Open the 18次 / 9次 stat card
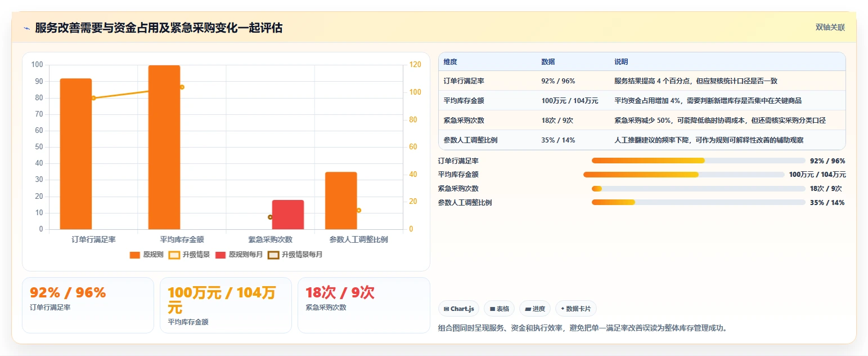868x356 pixels. [x=363, y=305]
